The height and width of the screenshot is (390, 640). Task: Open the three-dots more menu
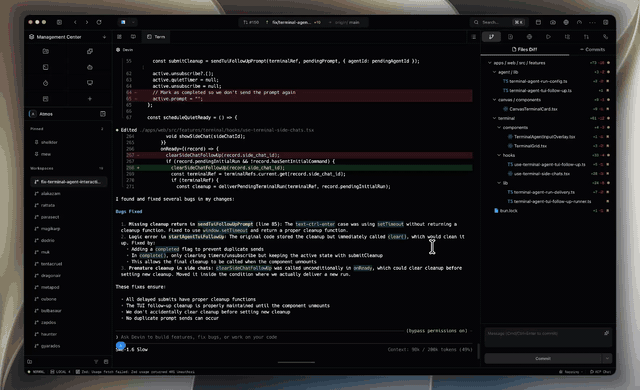pos(592,22)
